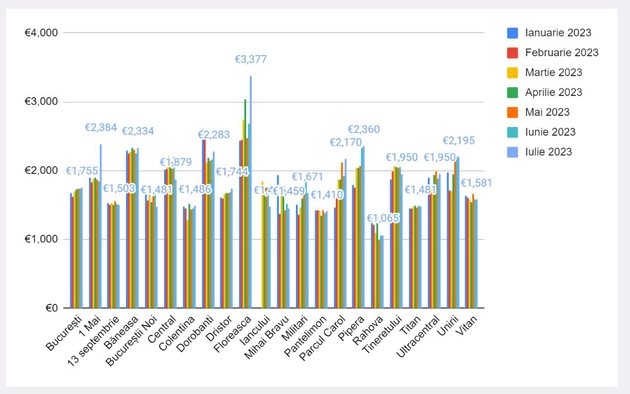Image resolution: width=630 pixels, height=394 pixels.
Task: Click the Mihai Bravu x-axis label
Action: point(266,338)
